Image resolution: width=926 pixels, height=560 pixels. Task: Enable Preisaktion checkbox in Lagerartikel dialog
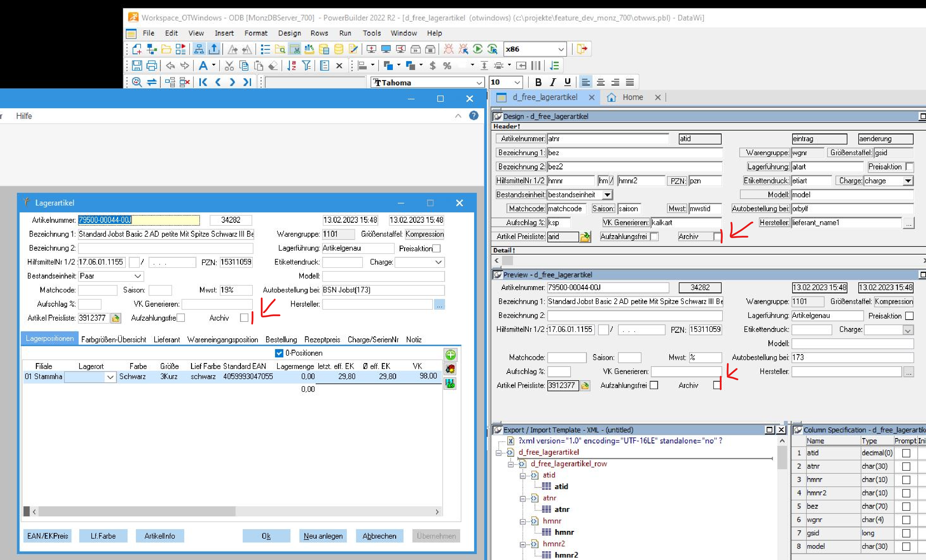(436, 248)
